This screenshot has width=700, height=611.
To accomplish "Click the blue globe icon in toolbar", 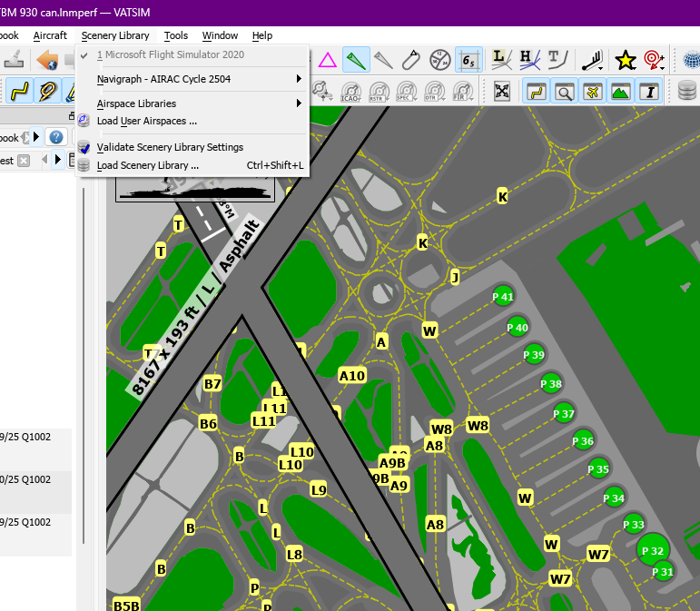I will 692,60.
